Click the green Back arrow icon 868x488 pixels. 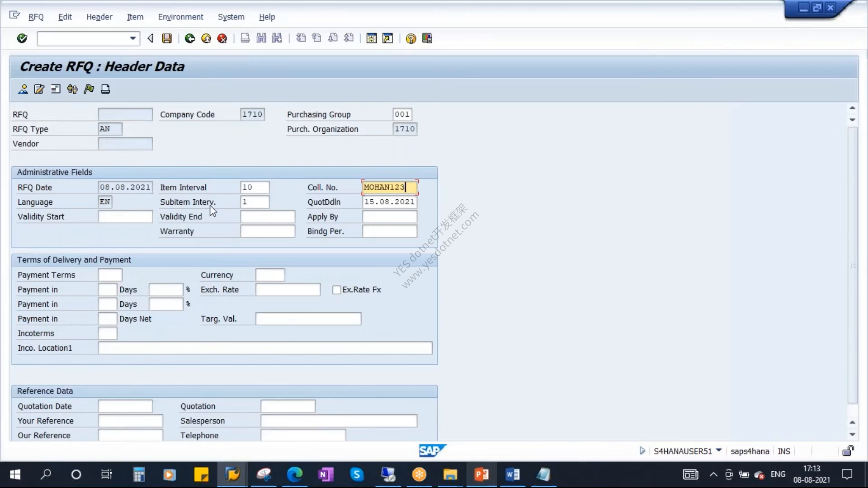[190, 38]
